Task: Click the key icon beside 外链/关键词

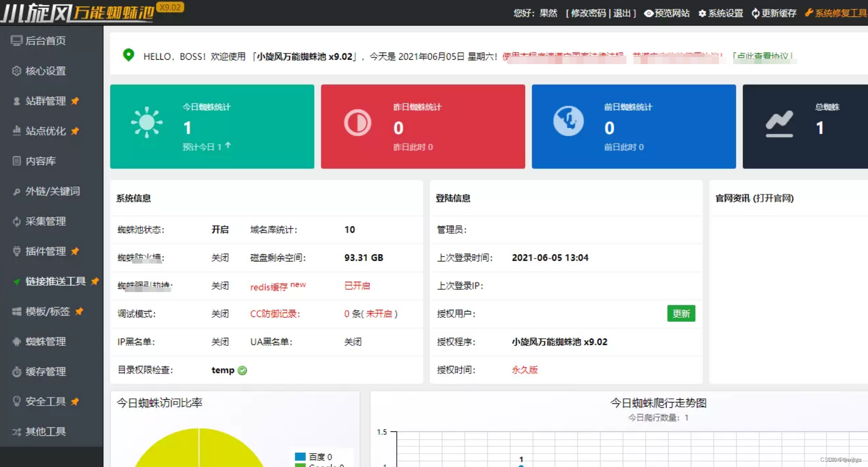Action: (16, 191)
